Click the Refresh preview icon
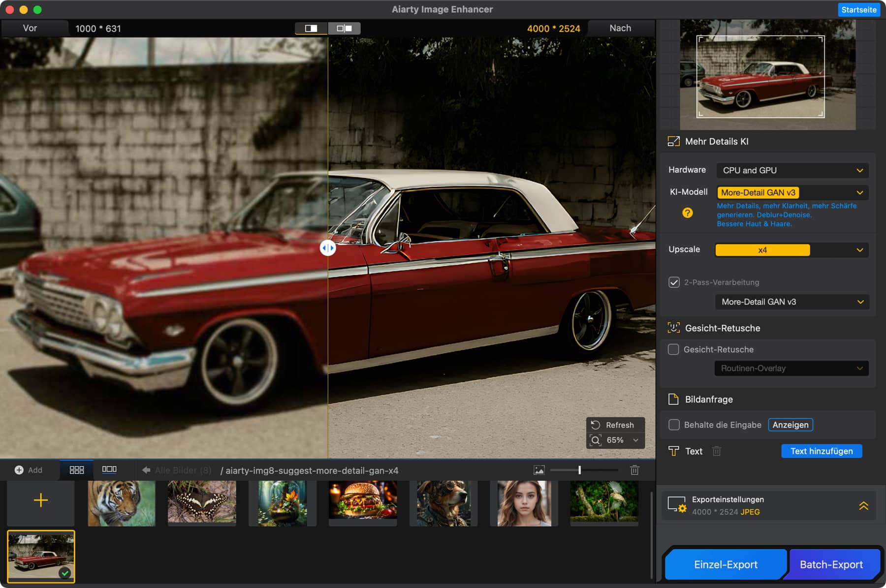Image resolution: width=886 pixels, height=588 pixels. [x=596, y=425]
